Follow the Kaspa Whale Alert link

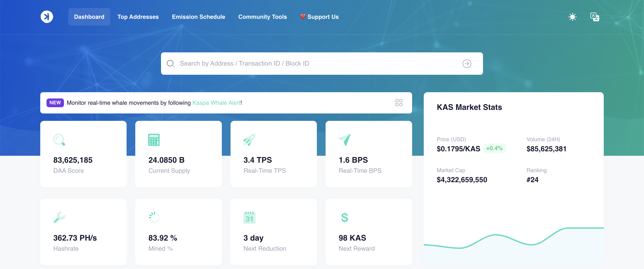[x=216, y=103]
